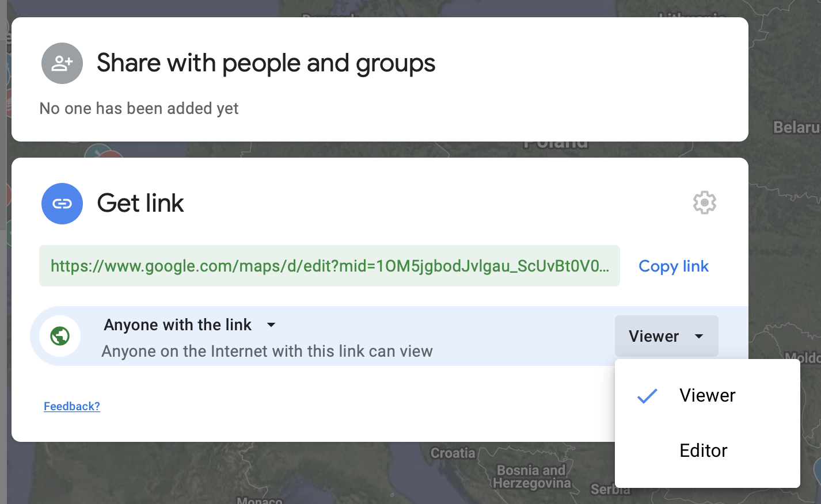Expand the arrow next to Anyone with the link
Screen dimensions: 821x504
(x=271, y=325)
